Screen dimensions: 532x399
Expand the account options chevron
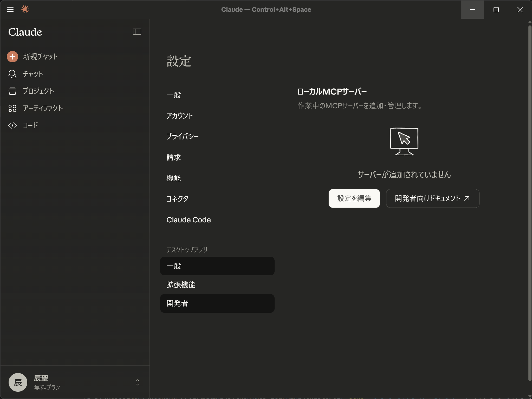[137, 382]
